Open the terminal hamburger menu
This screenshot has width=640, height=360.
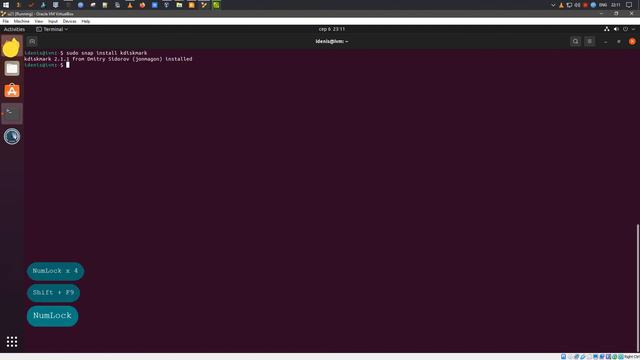pyautogui.click(x=589, y=41)
